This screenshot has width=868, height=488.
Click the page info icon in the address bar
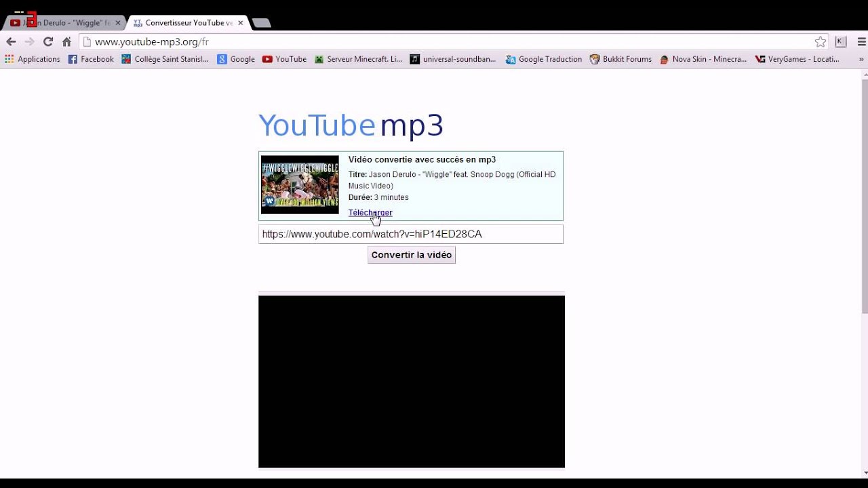coord(87,42)
